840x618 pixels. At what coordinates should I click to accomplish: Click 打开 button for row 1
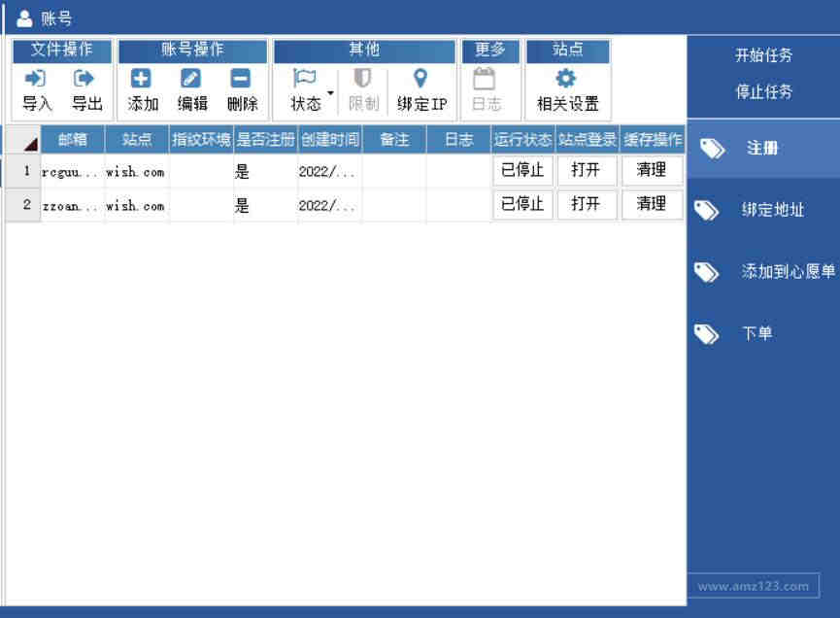click(587, 170)
